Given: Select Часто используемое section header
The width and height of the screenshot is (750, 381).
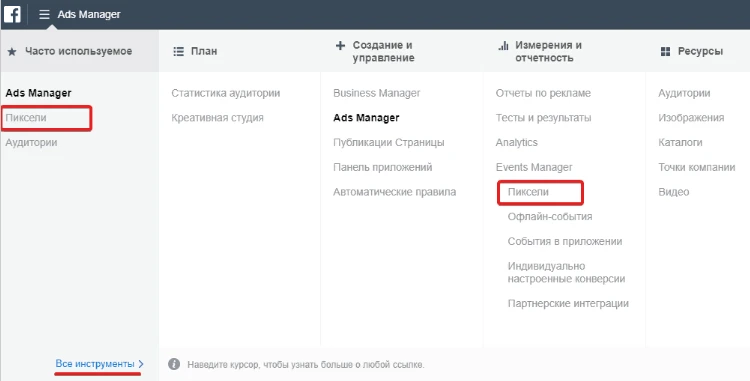Looking at the screenshot, I should click(x=78, y=51).
